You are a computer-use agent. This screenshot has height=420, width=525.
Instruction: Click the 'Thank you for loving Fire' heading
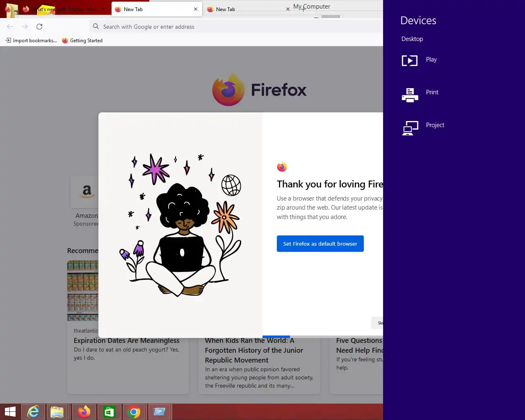330,184
